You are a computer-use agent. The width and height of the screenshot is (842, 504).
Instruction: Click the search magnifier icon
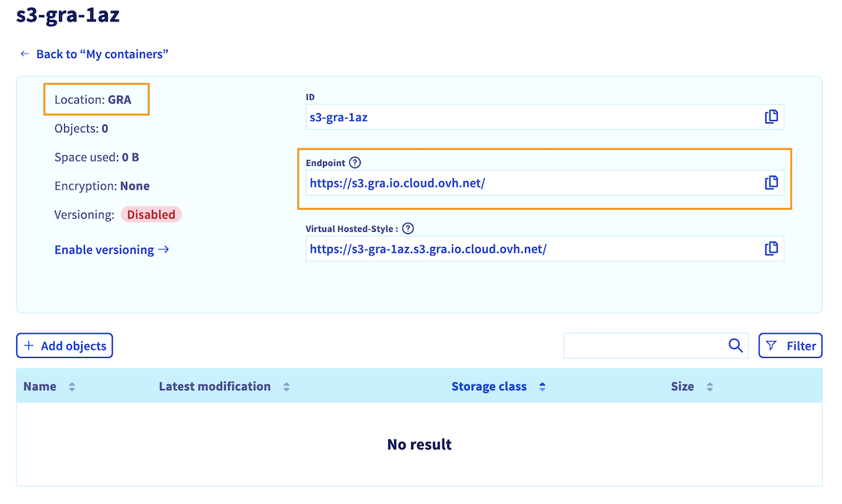[736, 346]
